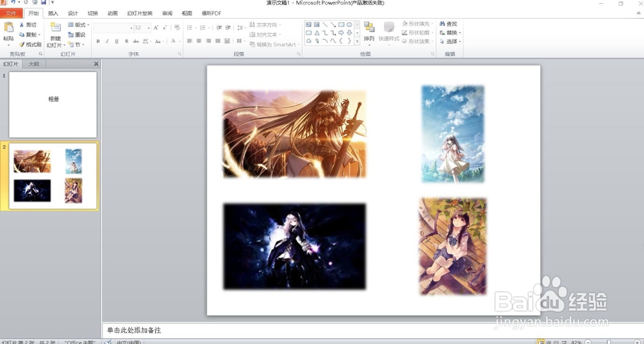Viewport: 644px width, 344px height.
Task: Click the columns icon in paragraph group
Action: pos(240,41)
